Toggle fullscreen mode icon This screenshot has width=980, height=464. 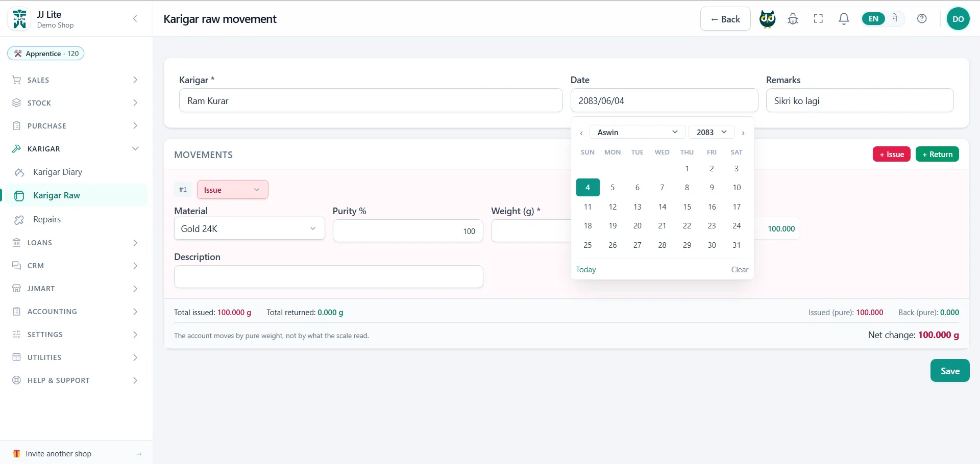coord(818,19)
